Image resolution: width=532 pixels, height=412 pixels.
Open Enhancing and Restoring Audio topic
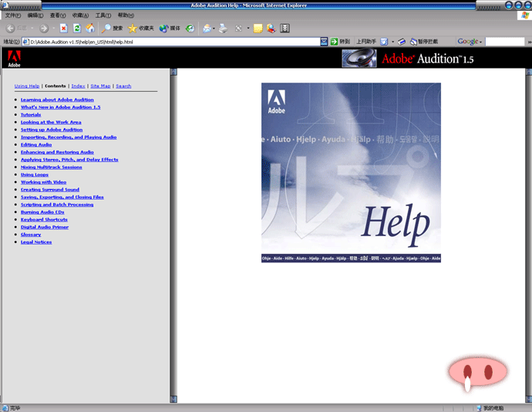[x=57, y=152]
